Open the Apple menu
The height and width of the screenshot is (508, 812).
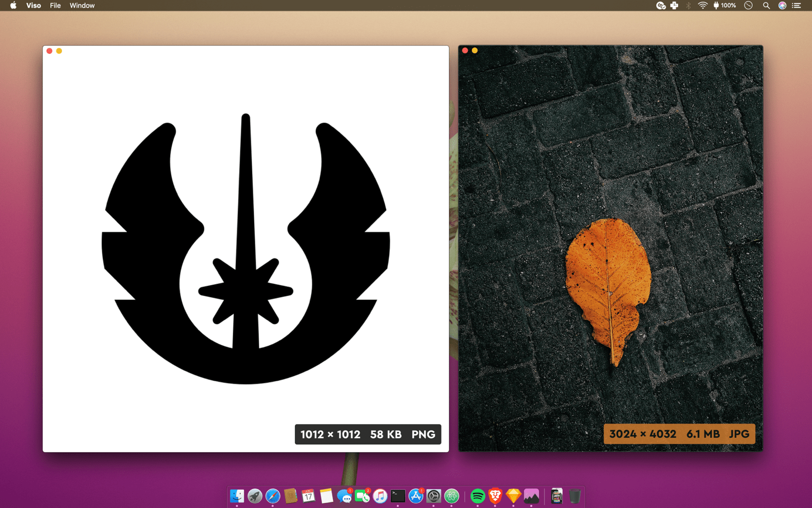click(x=13, y=6)
